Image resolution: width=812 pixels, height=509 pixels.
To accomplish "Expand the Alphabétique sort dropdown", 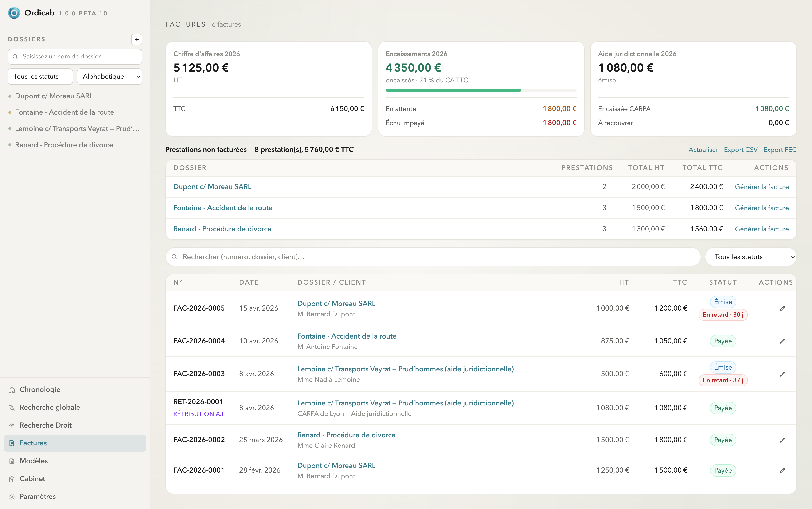I will point(109,76).
